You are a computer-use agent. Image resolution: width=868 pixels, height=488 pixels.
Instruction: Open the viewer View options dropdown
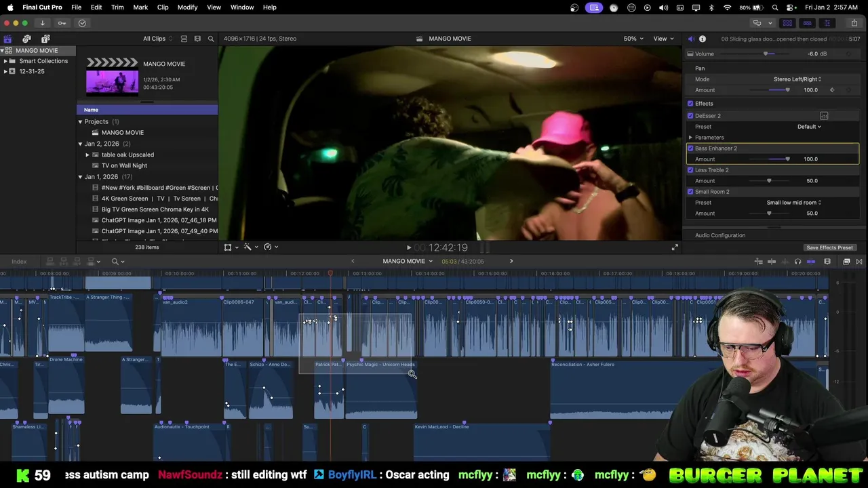point(663,39)
